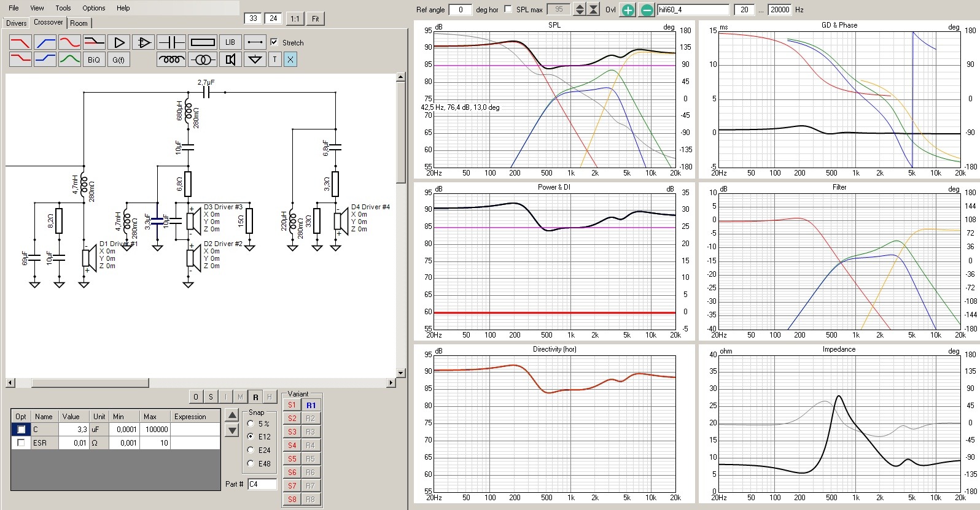This screenshot has width=980, height=510.
Task: Click the schematic horizontal scrollbar right arrow
Action: click(x=391, y=383)
